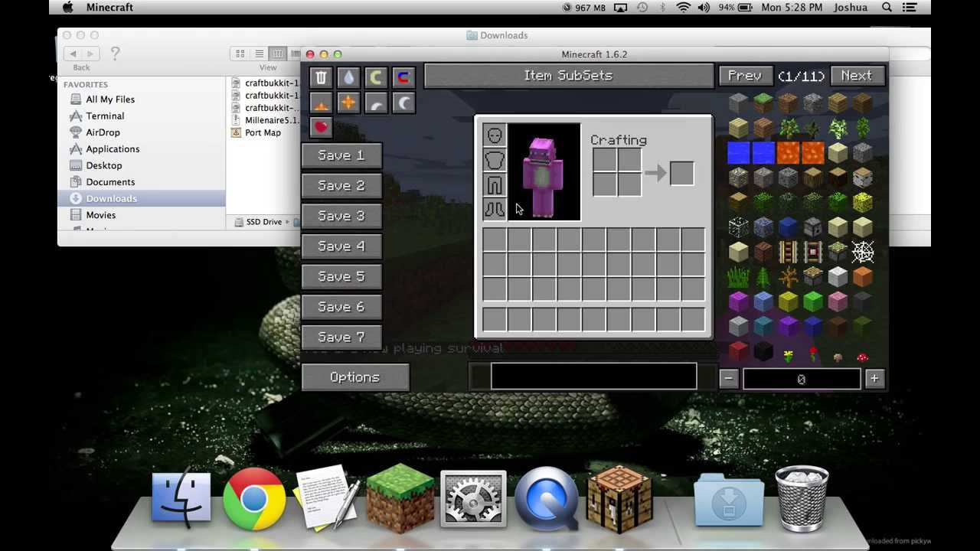Set time to midnight with the crescent moon icon

(403, 103)
